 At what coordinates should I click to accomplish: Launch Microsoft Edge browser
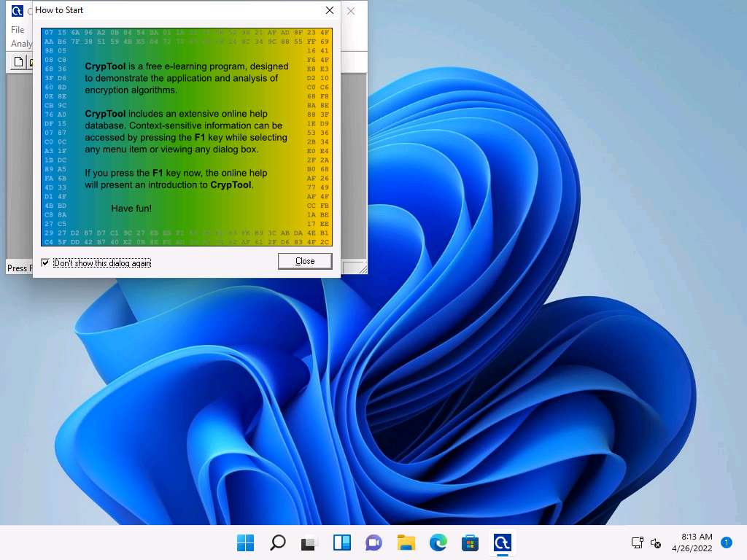pyautogui.click(x=438, y=542)
